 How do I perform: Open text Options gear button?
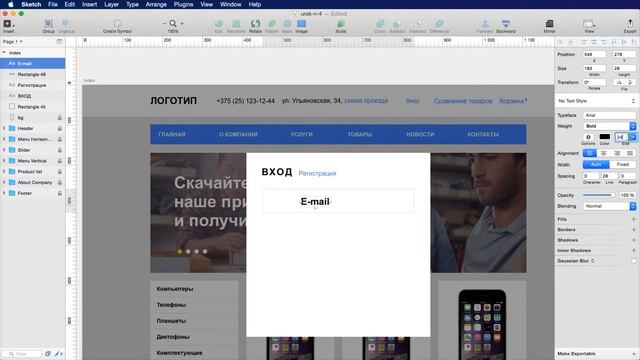click(588, 137)
